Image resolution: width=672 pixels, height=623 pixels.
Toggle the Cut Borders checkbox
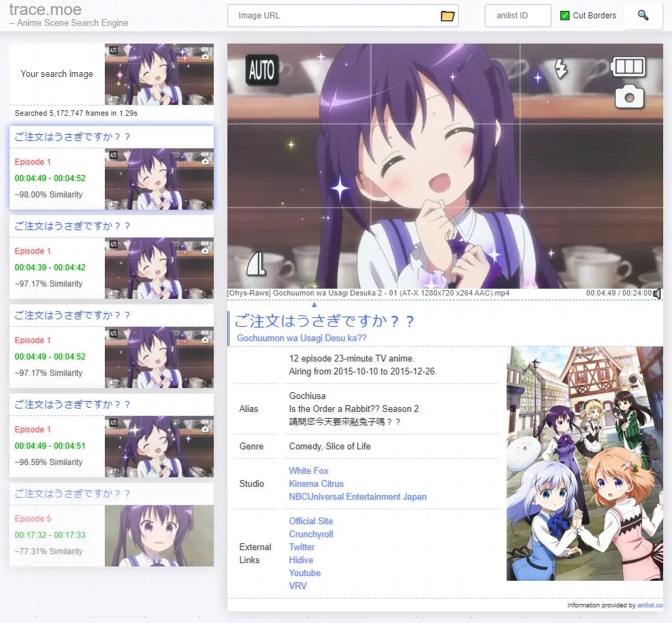pyautogui.click(x=564, y=16)
